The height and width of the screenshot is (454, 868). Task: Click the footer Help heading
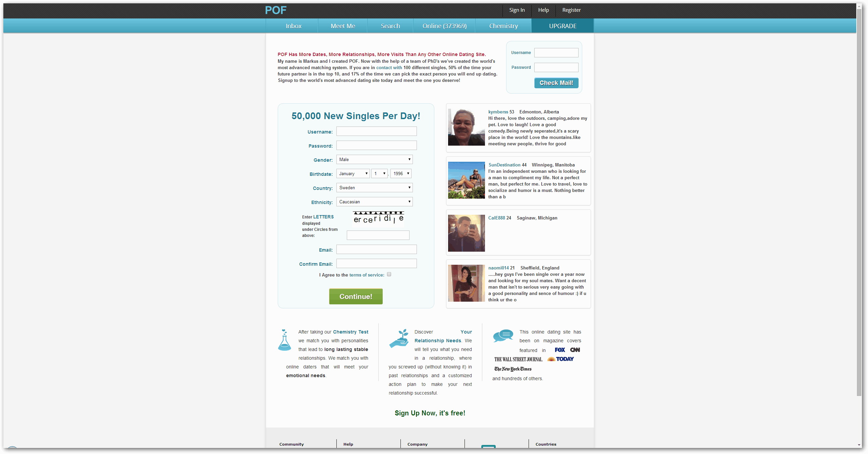[x=348, y=445]
